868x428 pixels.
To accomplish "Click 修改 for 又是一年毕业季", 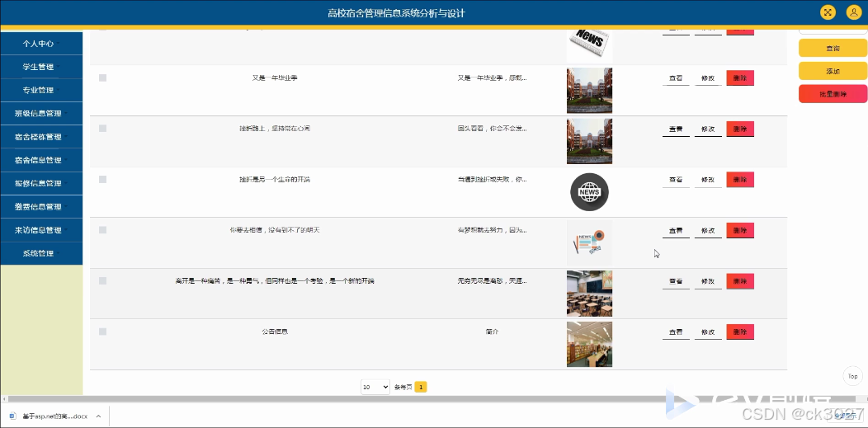I will coord(708,78).
